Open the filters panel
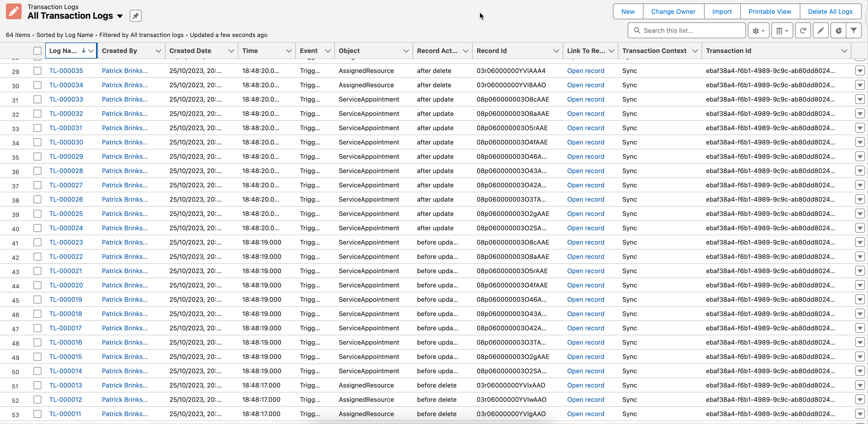The width and height of the screenshot is (868, 424). (x=854, y=30)
